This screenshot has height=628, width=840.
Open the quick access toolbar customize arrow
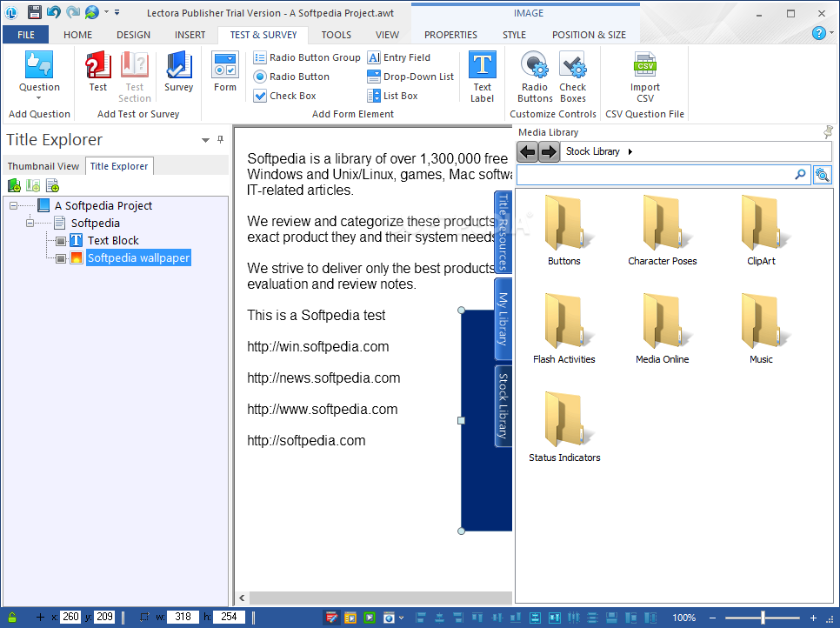click(117, 12)
